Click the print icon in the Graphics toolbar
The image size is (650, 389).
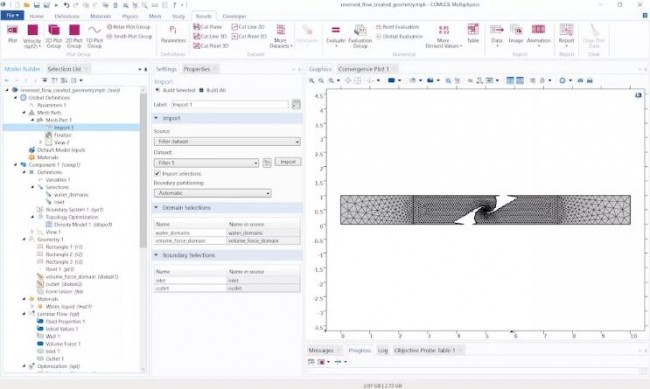point(589,80)
